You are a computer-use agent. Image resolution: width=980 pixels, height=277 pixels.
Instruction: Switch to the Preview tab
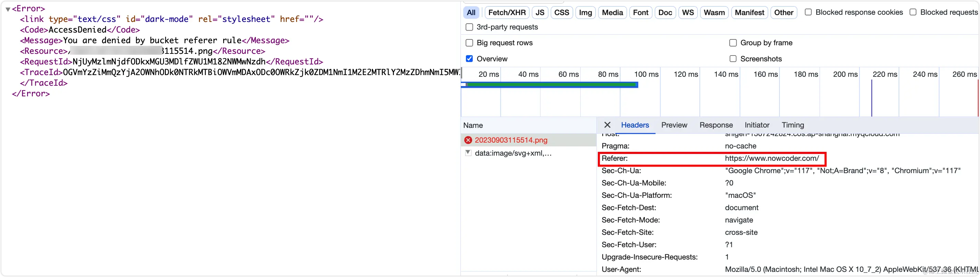(674, 125)
